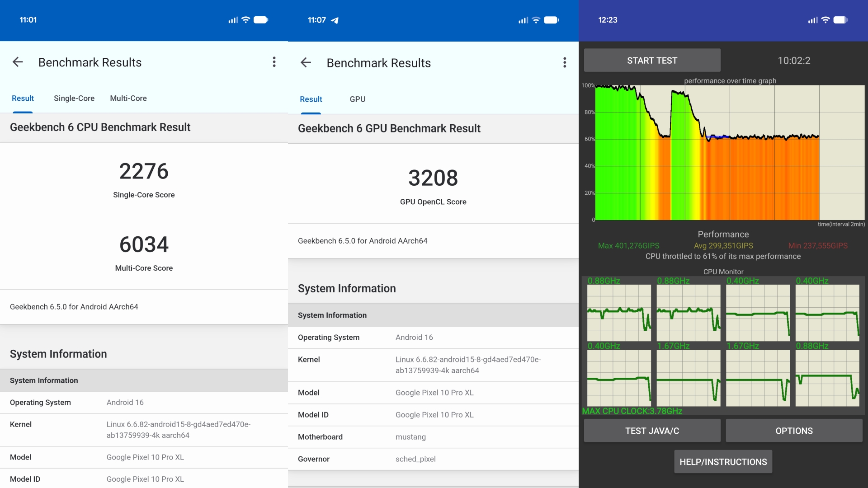Viewport: 868px width, 488px height.
Task: Open the GPU tab
Action: coord(357,99)
